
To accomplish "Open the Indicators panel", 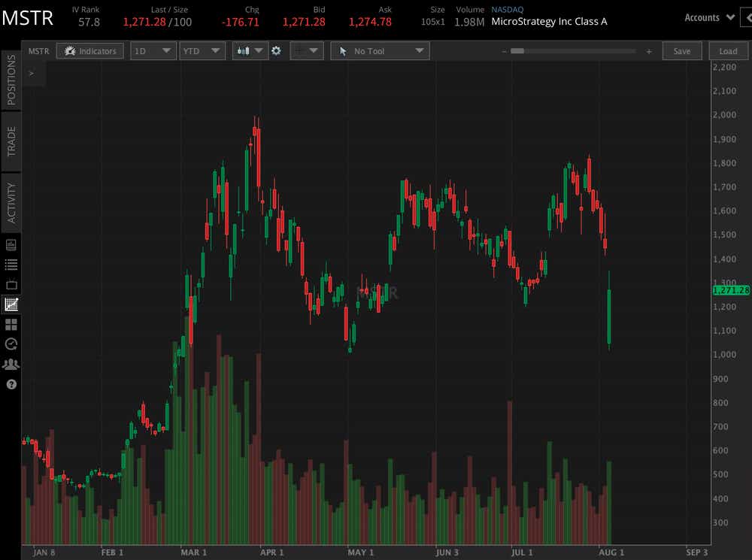I will click(89, 50).
